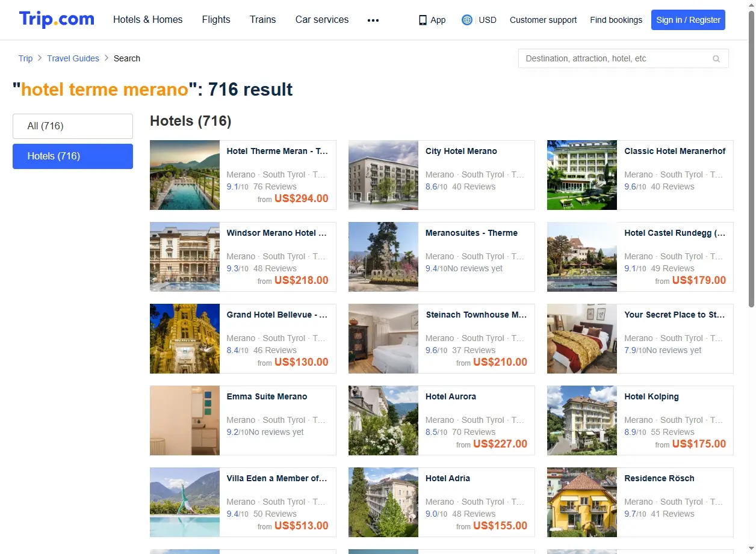Open Hotels & Homes menu
The image size is (756, 554).
point(148,19)
